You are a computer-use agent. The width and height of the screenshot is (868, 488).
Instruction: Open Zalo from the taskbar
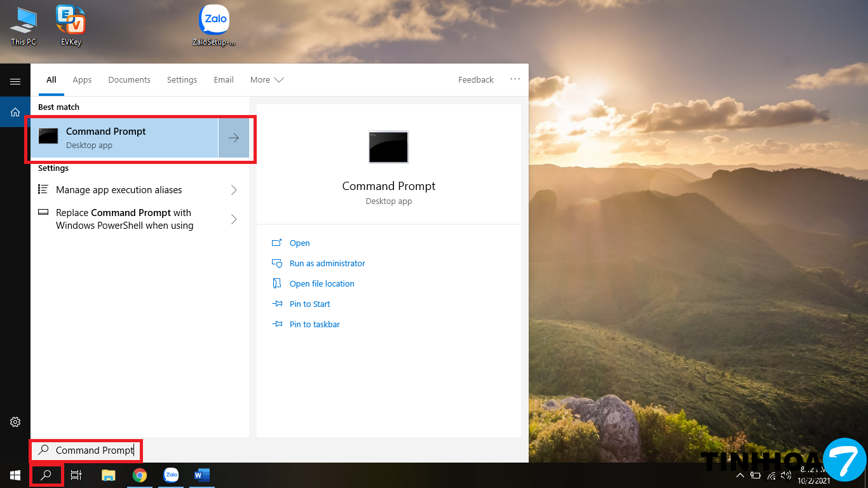171,475
